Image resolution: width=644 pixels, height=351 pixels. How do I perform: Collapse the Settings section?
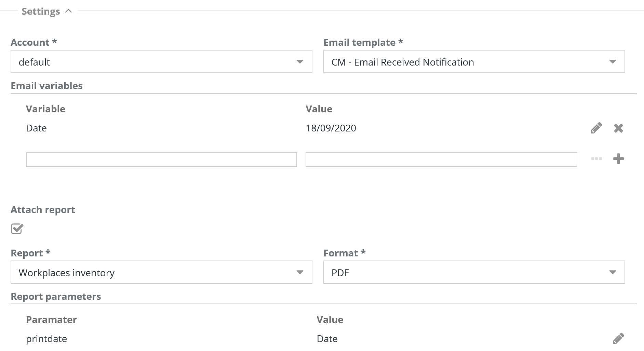pos(69,11)
